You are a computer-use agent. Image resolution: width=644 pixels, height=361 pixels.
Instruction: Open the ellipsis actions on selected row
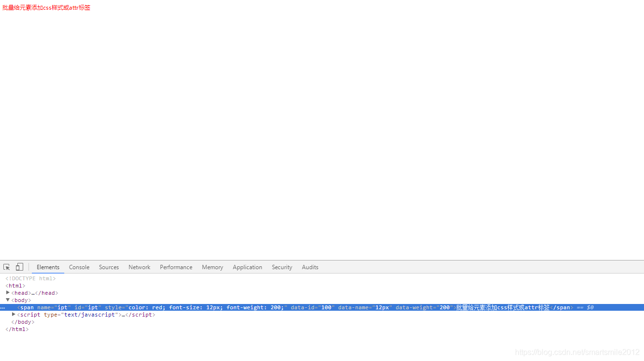click(2, 308)
